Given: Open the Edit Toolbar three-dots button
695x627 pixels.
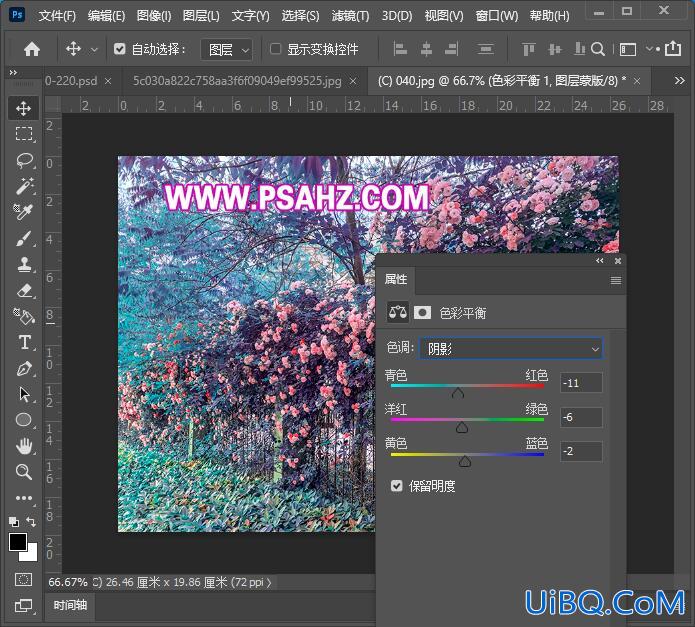Looking at the screenshot, I should (x=24, y=498).
